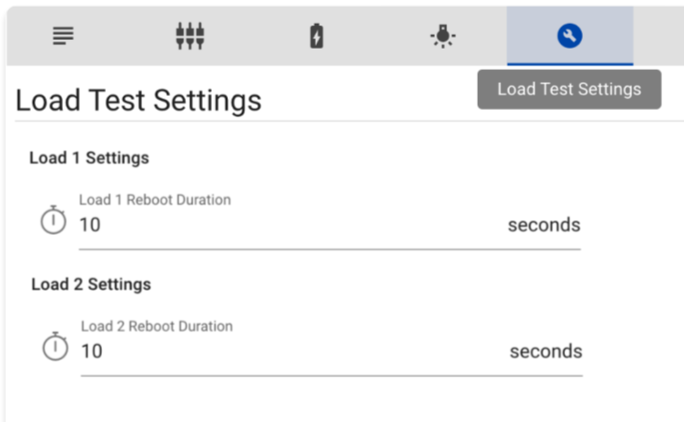Click the Load 2 stopwatch icon

click(x=55, y=347)
